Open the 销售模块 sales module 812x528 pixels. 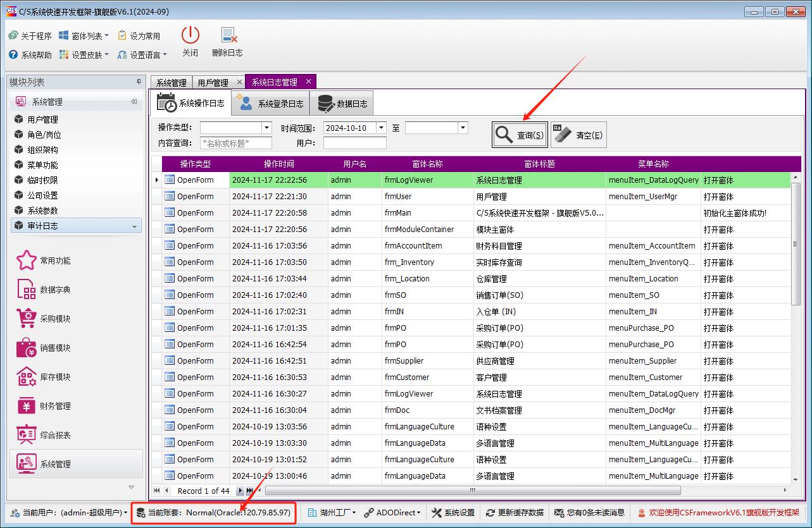point(27,348)
